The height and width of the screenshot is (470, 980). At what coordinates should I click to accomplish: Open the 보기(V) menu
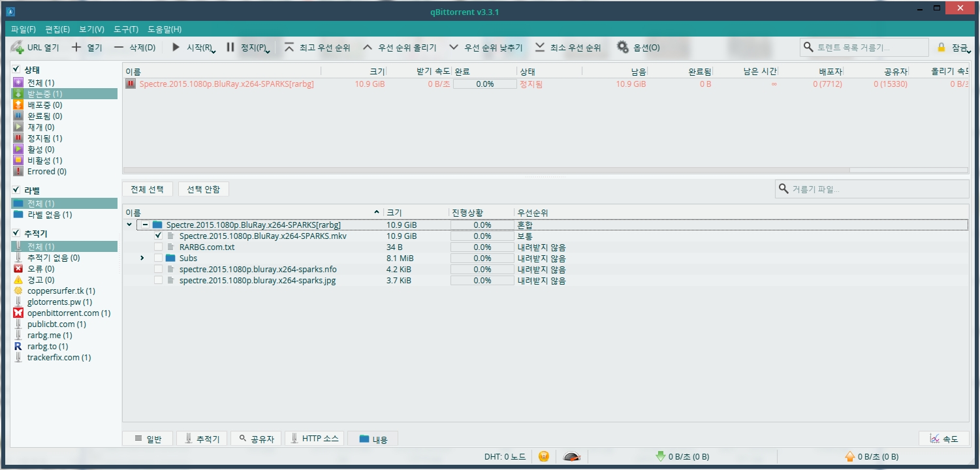point(91,29)
